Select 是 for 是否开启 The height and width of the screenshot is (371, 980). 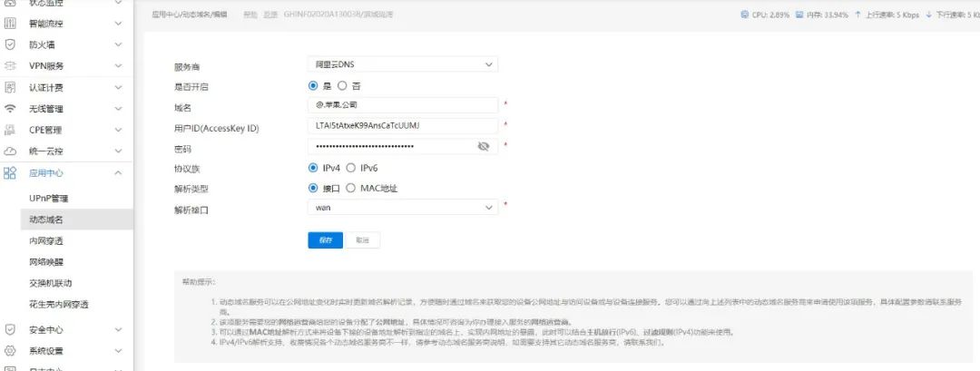pos(313,85)
